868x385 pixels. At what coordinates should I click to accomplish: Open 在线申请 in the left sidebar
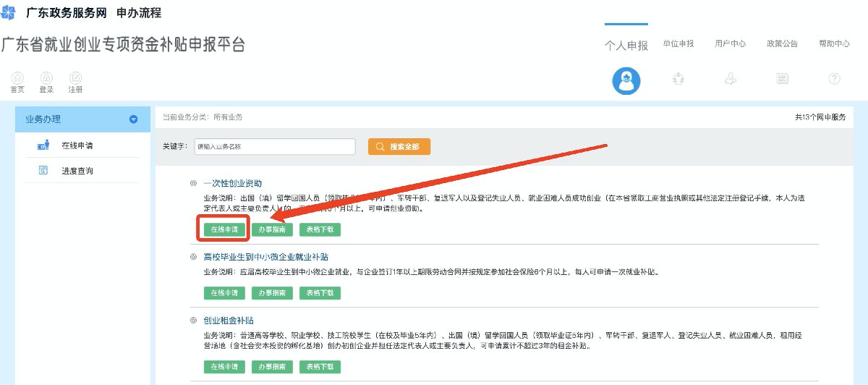pyautogui.click(x=77, y=145)
